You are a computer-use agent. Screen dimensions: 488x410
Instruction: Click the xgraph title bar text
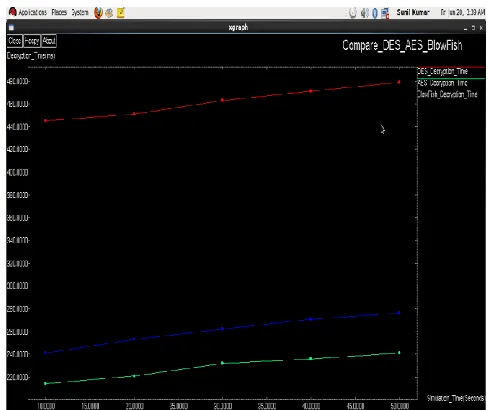point(238,28)
